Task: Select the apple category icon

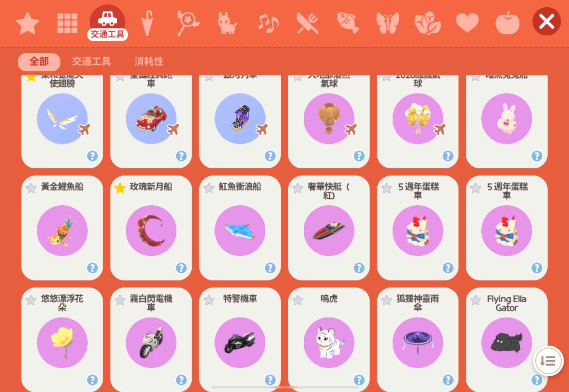Action: tap(507, 23)
